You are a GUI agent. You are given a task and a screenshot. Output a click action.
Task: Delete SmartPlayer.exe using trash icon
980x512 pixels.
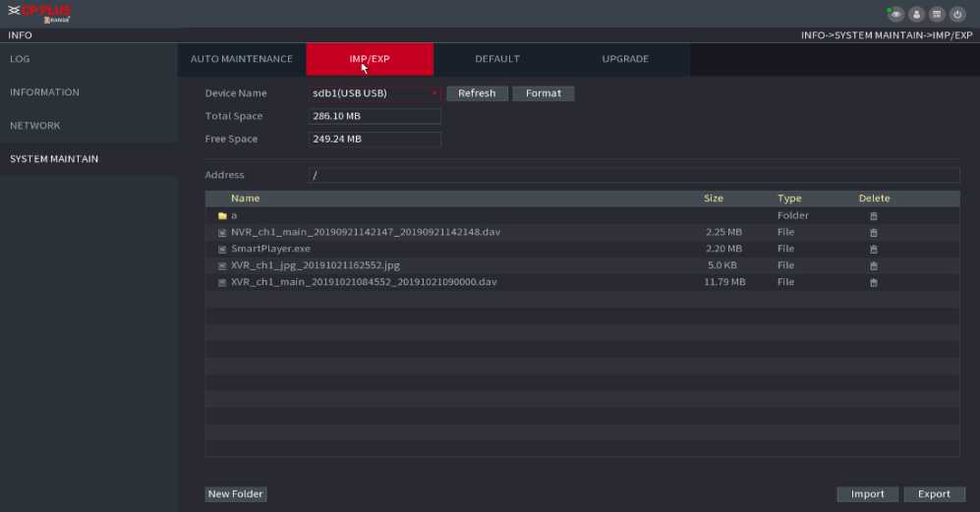873,250
